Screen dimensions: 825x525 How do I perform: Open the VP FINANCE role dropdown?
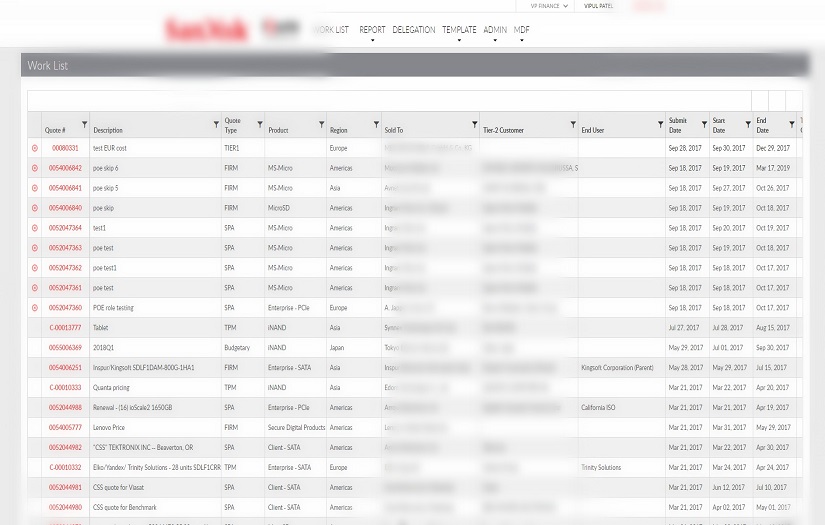click(549, 6)
